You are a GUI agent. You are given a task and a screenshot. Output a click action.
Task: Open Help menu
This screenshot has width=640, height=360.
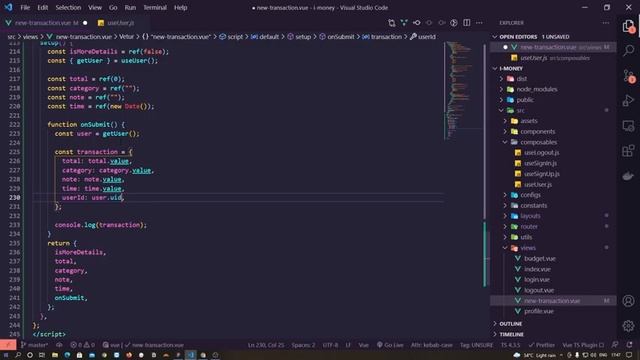pos(180,7)
